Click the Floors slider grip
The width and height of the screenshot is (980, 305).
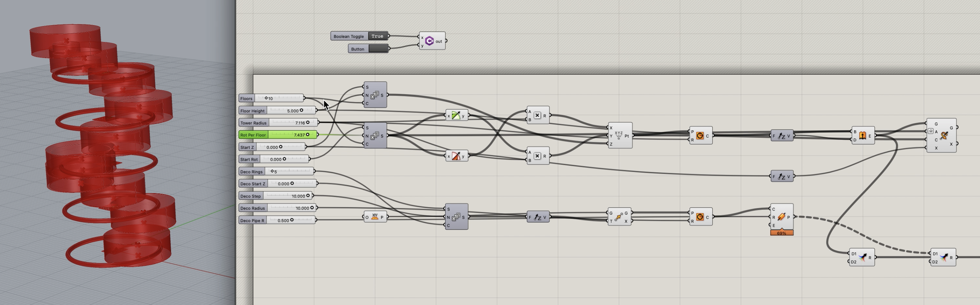click(266, 98)
